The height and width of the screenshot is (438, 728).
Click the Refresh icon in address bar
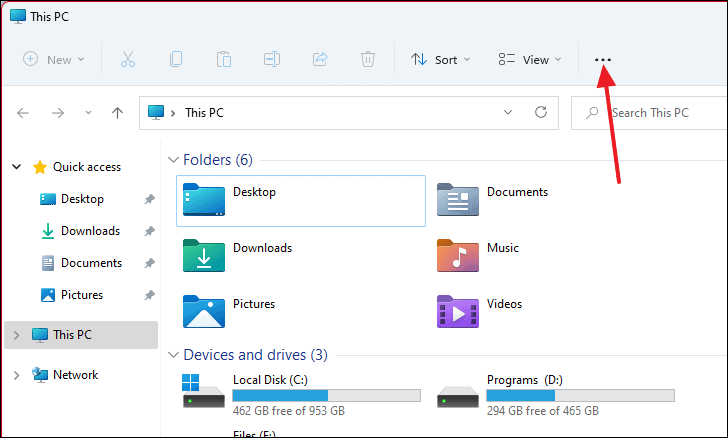click(540, 112)
